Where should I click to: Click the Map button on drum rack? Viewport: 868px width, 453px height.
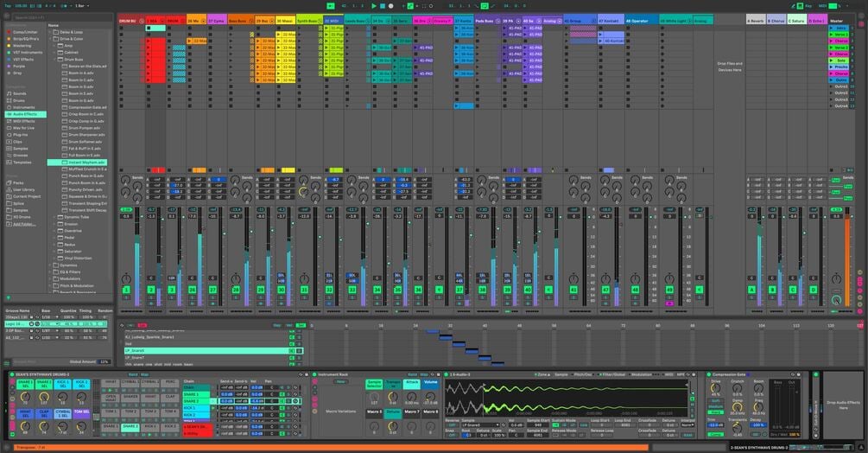tap(145, 374)
